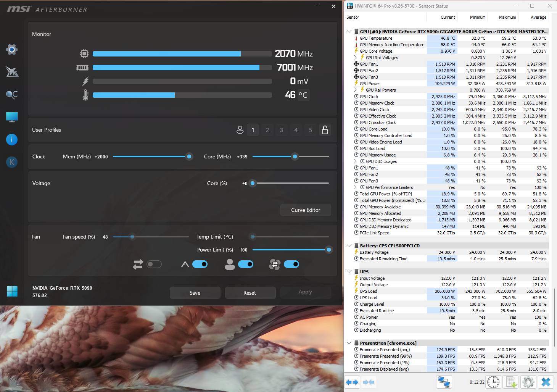Click the profile lock padlock icon

325,130
